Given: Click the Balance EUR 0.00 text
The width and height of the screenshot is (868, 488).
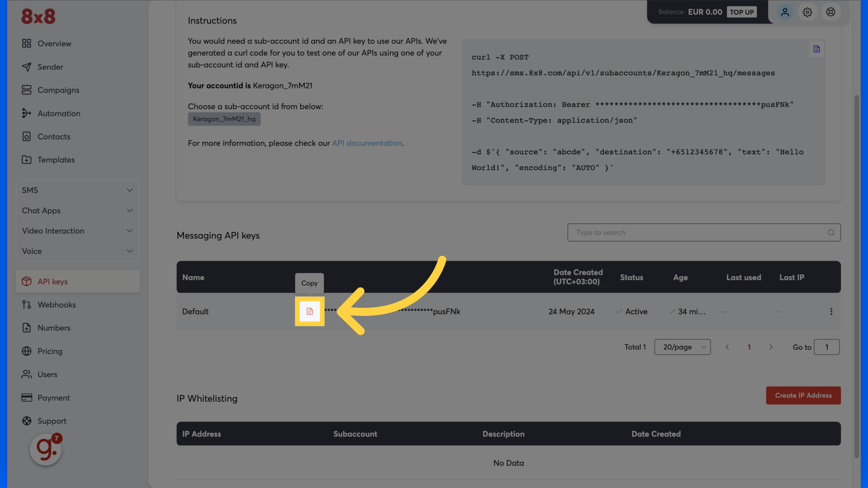Looking at the screenshot, I should pyautogui.click(x=690, y=12).
